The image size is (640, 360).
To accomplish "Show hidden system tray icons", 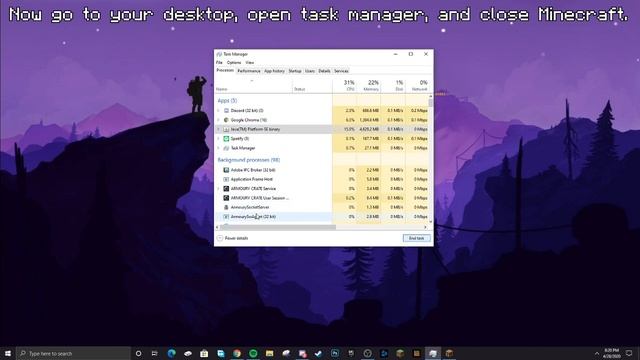I will pos(597,353).
